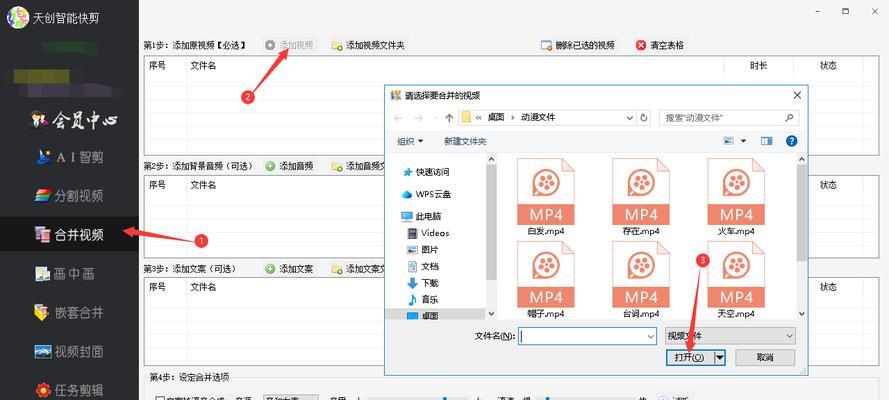Click the 天创智能快剪 app logo
The image size is (889, 400).
pyautogui.click(x=17, y=18)
